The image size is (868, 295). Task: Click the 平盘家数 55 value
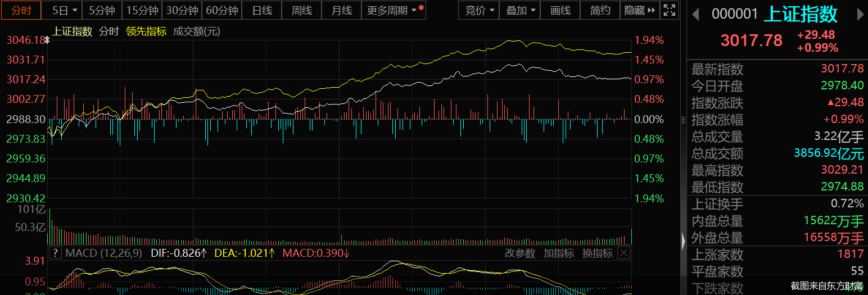pyautogui.click(x=857, y=271)
